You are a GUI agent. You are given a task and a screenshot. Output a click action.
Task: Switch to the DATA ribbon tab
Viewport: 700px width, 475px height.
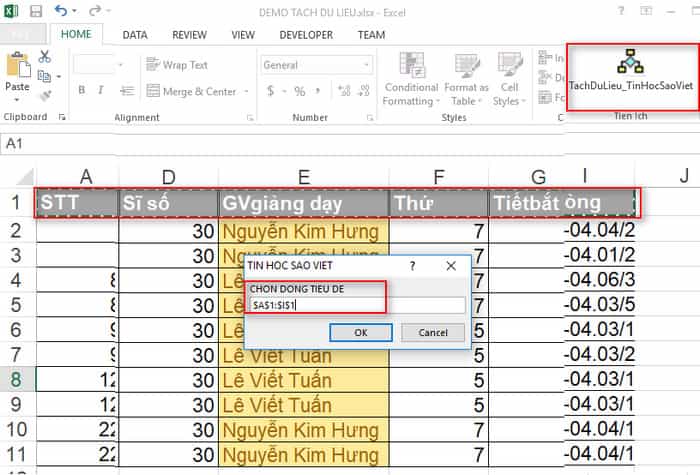coord(135,35)
